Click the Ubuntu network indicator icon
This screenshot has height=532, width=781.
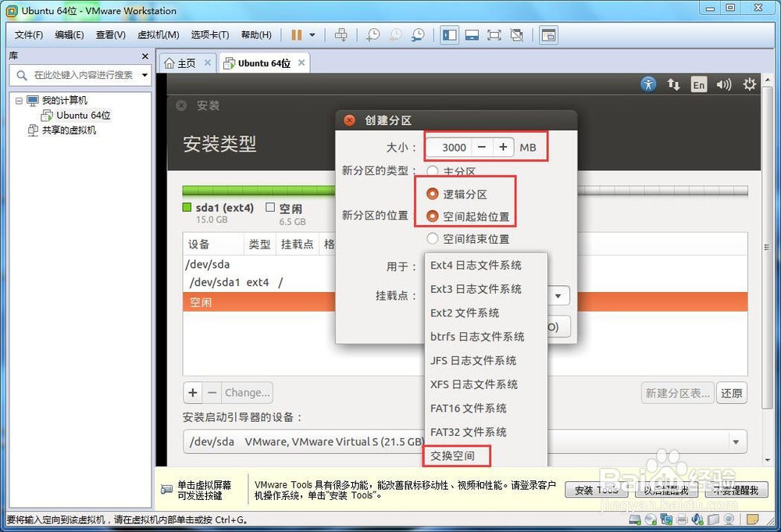click(673, 84)
